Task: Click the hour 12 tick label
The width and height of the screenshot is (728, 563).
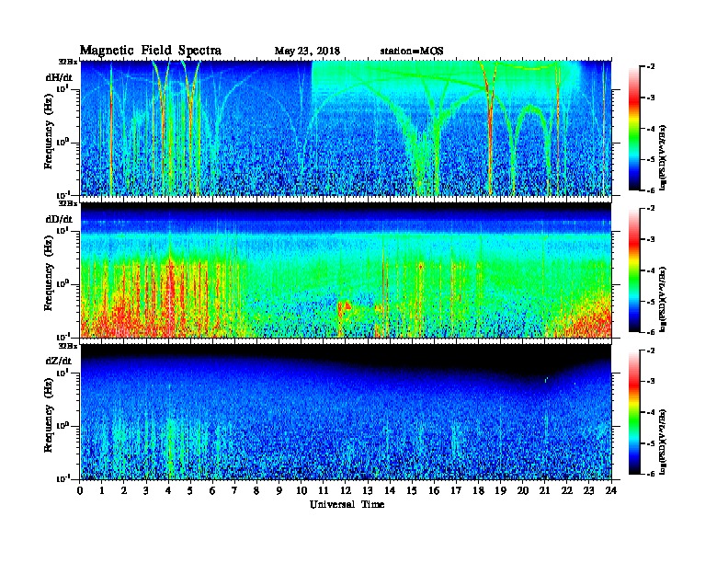Action: pos(346,491)
